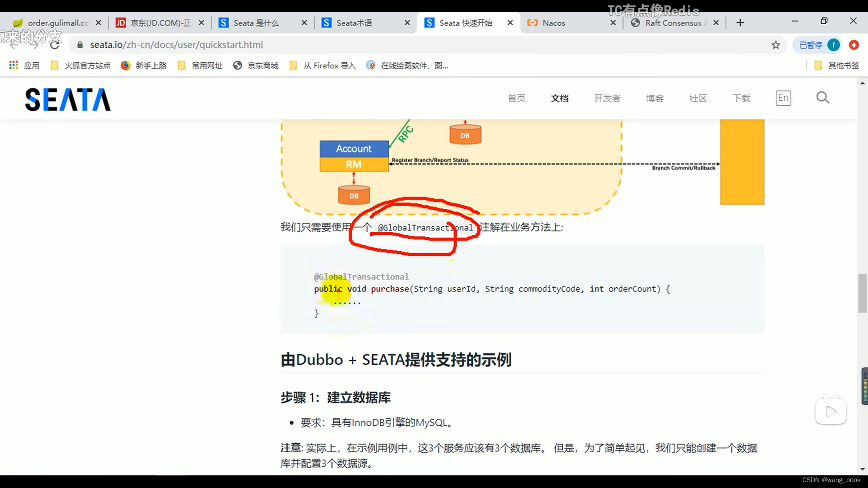Close the Raft Consensus tab
This screenshot has height=488, width=868.
[716, 23]
